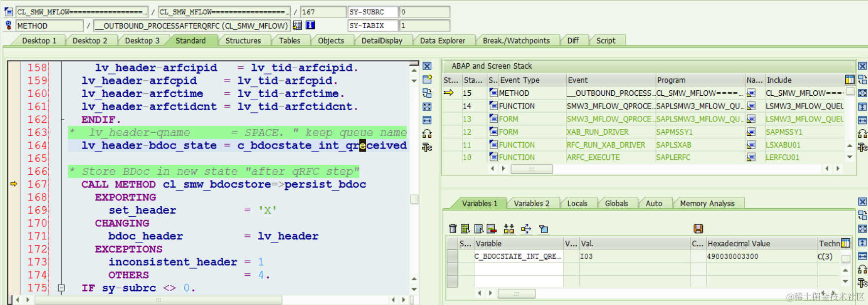Click the Program column header in stack table

click(699, 80)
